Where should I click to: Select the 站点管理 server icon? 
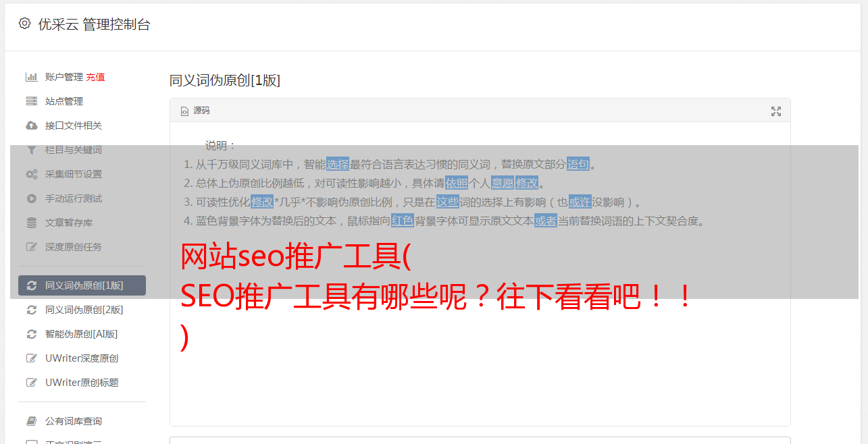31,101
